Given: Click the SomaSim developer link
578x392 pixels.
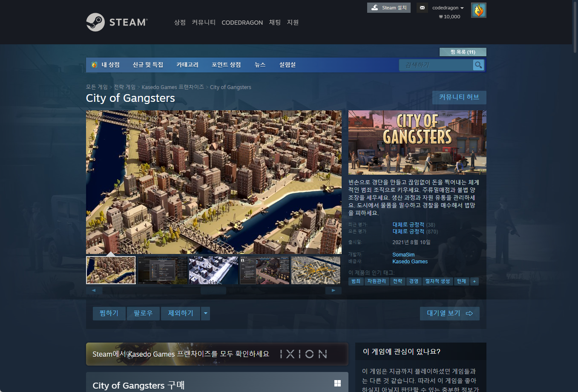Looking at the screenshot, I should coord(403,255).
